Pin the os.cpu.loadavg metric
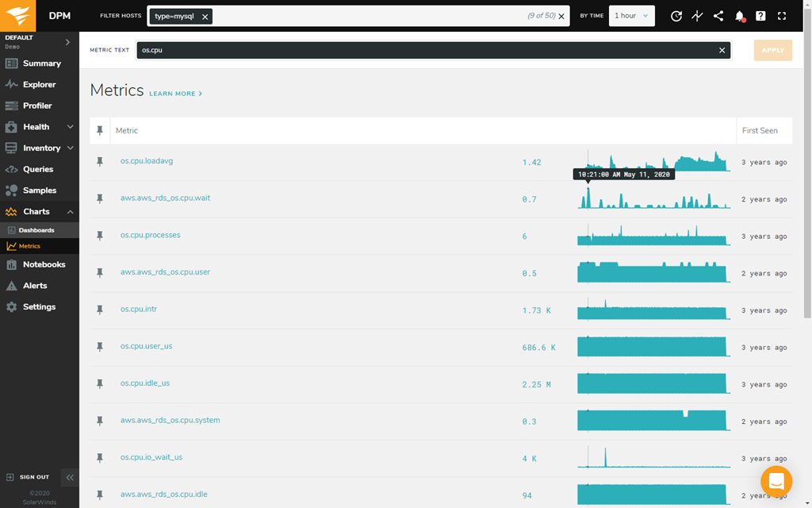Screen dimensions: 812x508 (x=100, y=162)
